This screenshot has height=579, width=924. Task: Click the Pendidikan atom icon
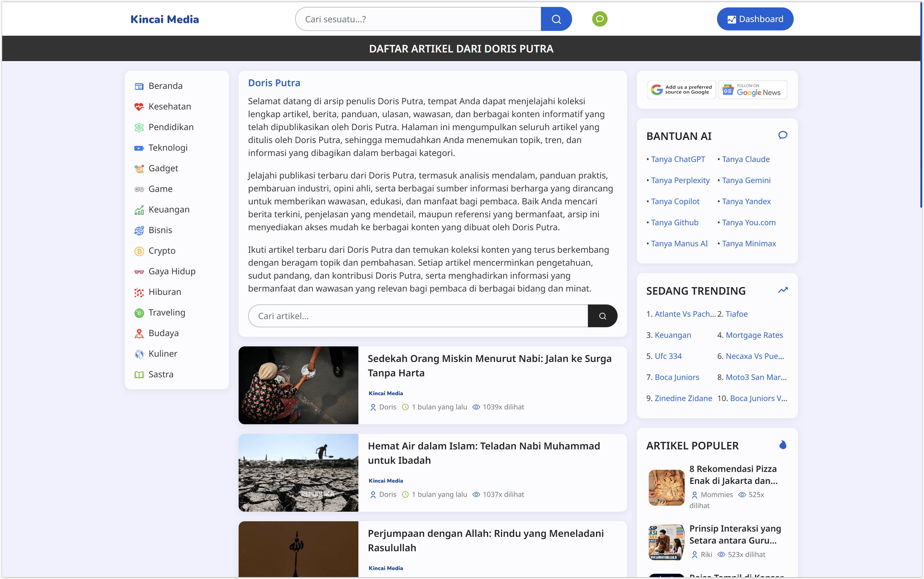point(139,127)
